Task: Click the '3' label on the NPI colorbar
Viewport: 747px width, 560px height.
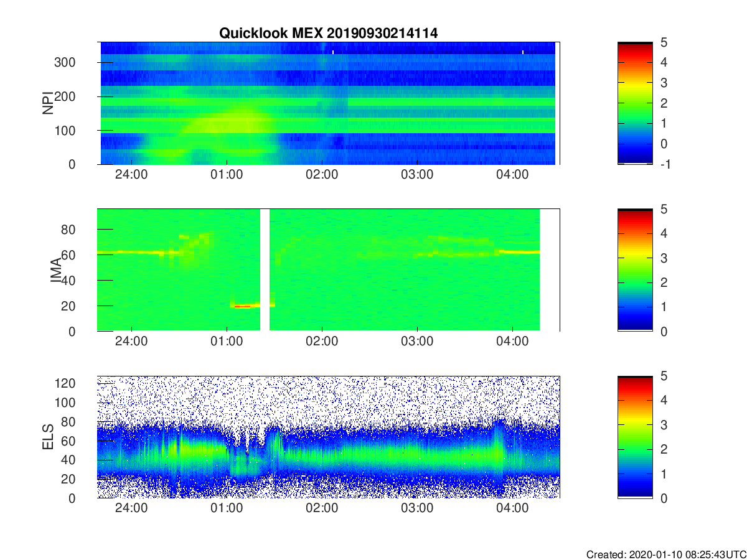Action: (x=664, y=83)
